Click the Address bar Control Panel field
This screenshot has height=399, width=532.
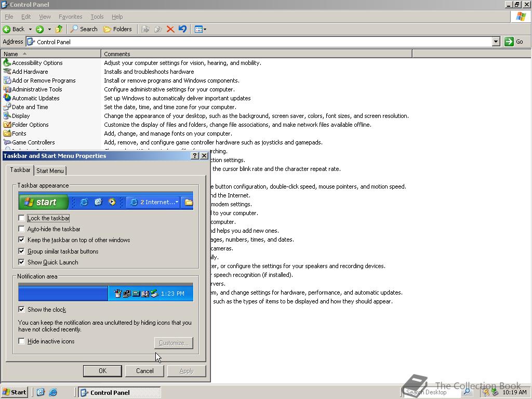click(x=260, y=42)
